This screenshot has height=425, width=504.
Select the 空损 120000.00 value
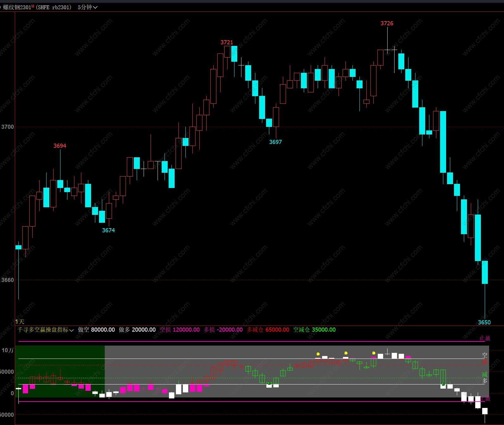pyautogui.click(x=180, y=330)
